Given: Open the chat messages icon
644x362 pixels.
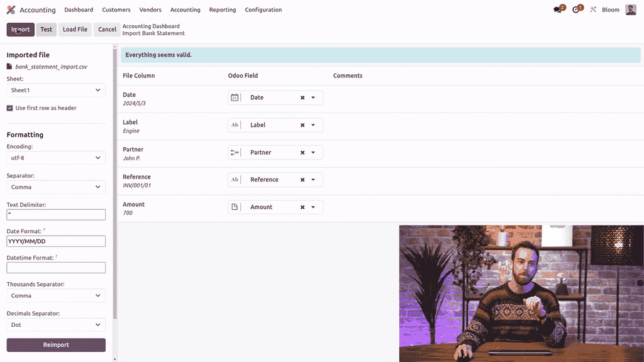Looking at the screenshot, I should click(x=557, y=10).
